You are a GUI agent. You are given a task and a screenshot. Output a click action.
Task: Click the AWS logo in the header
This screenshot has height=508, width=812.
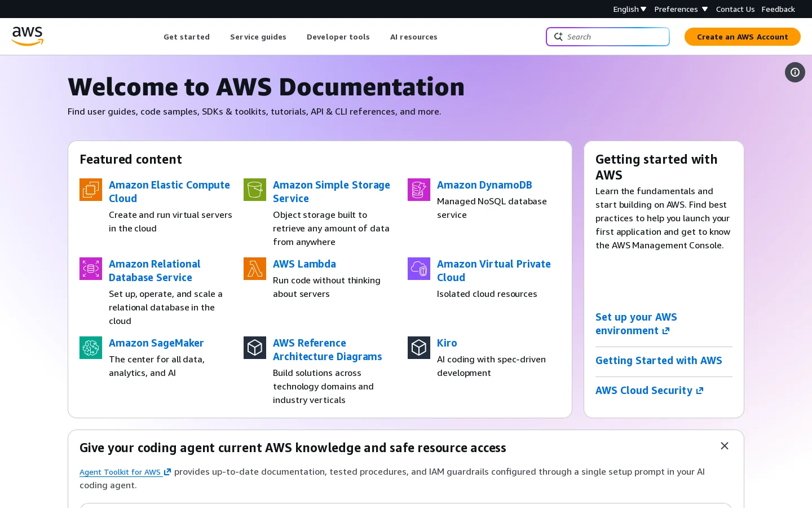tap(28, 36)
